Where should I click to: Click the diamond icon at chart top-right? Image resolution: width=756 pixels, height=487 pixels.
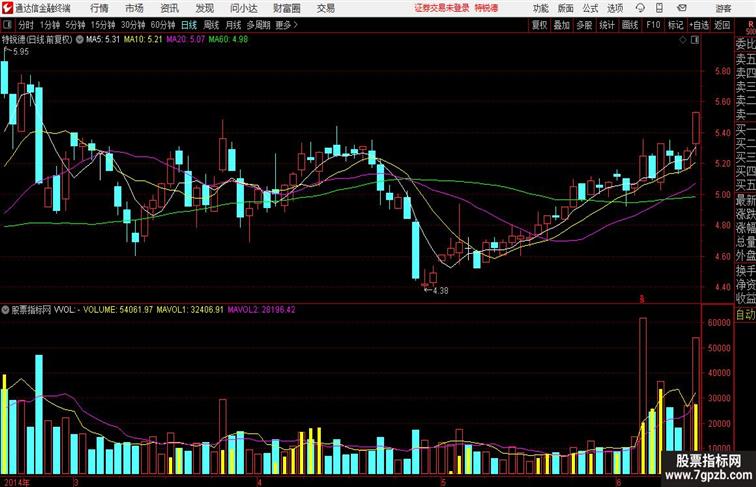(683, 40)
